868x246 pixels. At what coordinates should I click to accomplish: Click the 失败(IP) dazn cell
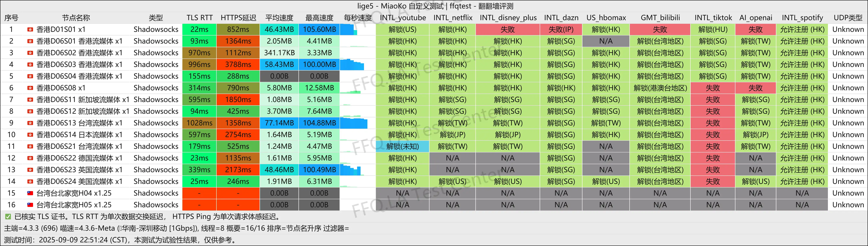pos(561,30)
